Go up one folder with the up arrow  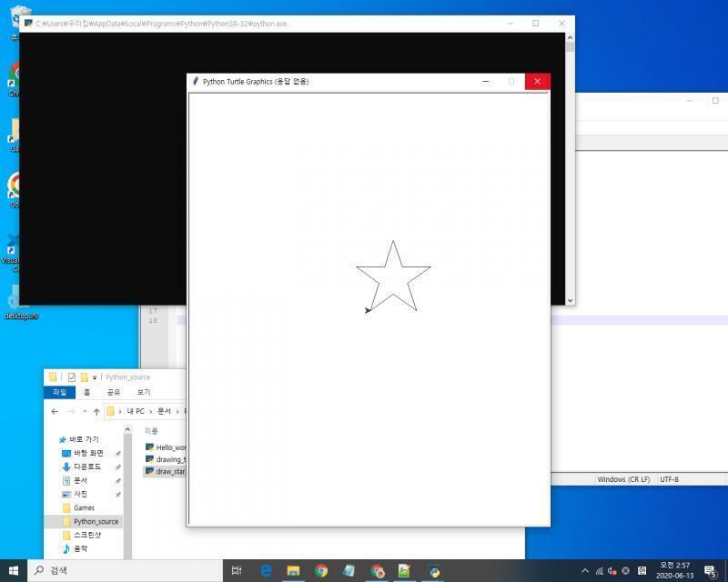[96, 411]
